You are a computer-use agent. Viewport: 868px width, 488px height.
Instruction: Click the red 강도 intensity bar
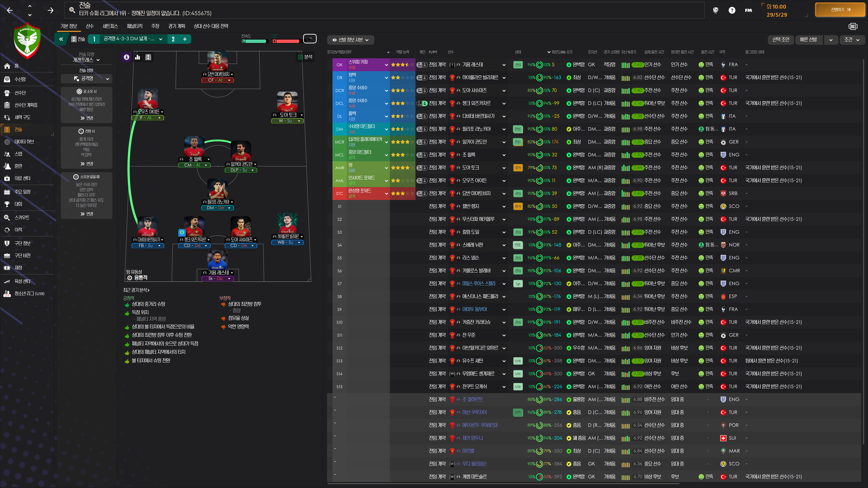(286, 41)
